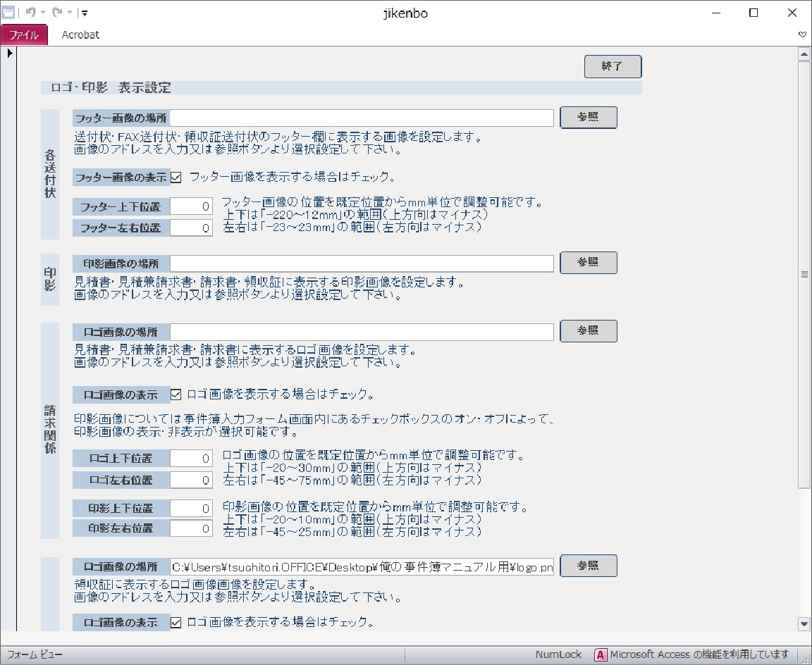This screenshot has width=812, height=665.
Task: Toggle the フッター画像の表示 checkbox
Action: 176,178
